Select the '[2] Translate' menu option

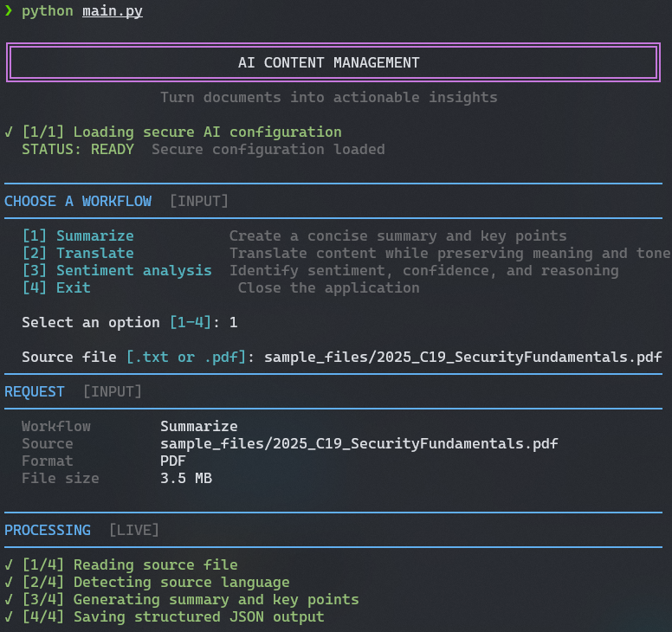click(x=78, y=253)
